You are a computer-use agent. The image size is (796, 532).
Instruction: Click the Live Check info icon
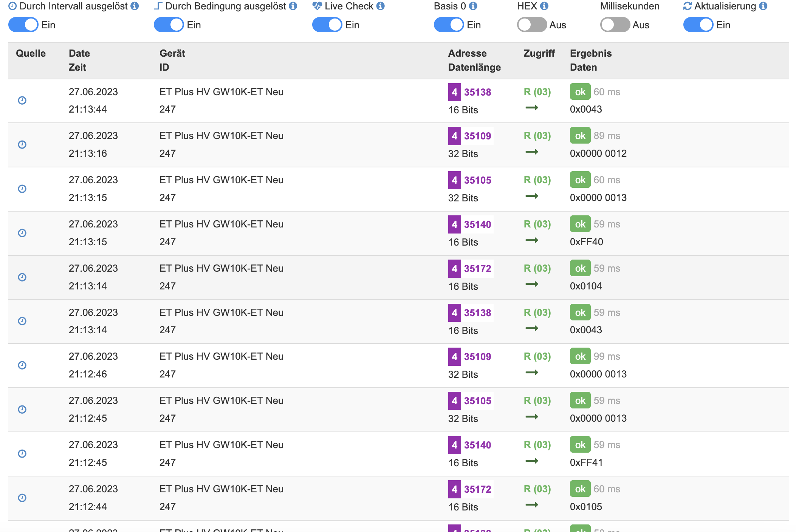tap(381, 6)
